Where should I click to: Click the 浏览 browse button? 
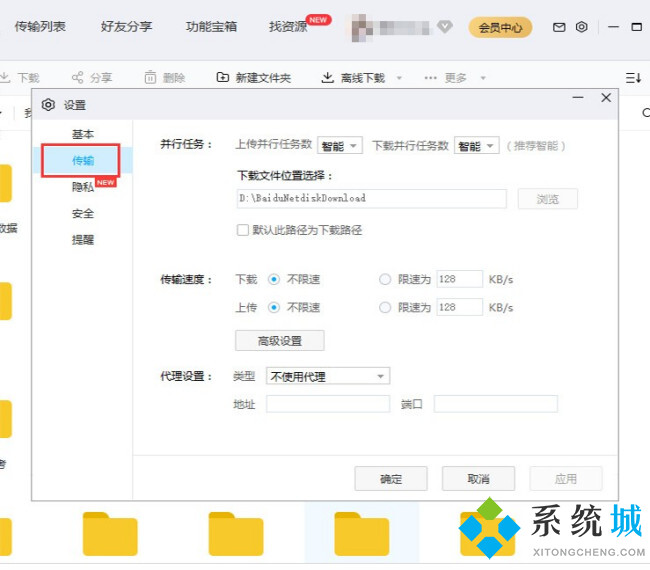pyautogui.click(x=548, y=199)
